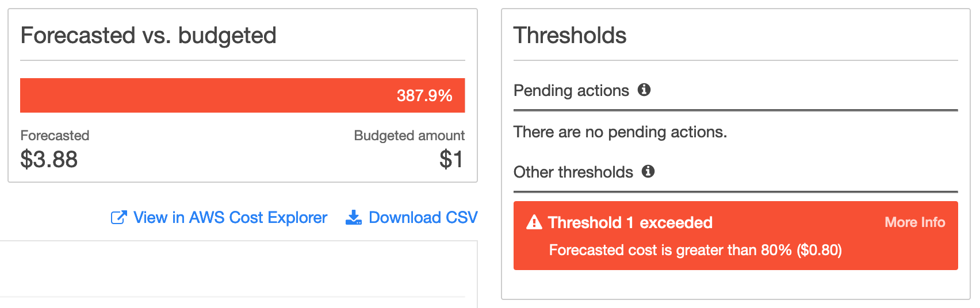
Task: Select the forecasted $3.88 amount
Action: (x=49, y=159)
